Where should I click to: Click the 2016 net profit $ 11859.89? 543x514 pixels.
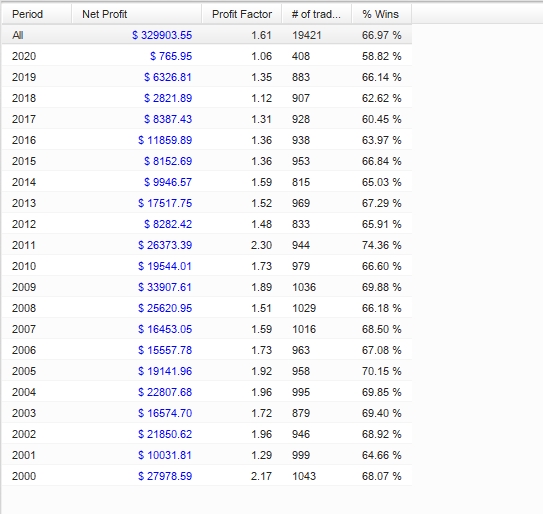point(165,140)
